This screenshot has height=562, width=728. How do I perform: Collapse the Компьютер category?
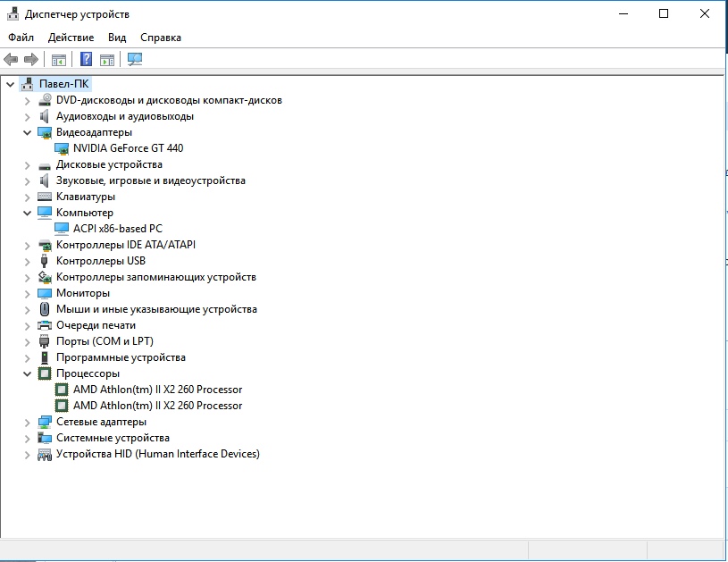(x=27, y=213)
